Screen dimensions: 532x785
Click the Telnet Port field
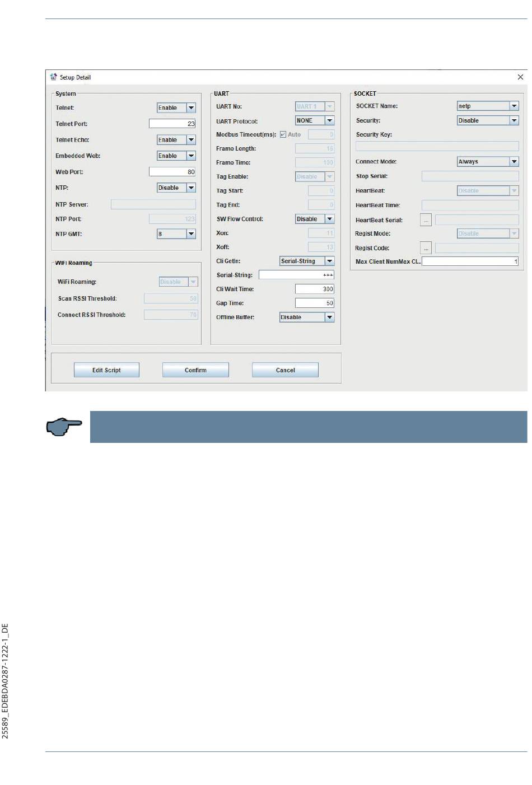[x=172, y=124]
